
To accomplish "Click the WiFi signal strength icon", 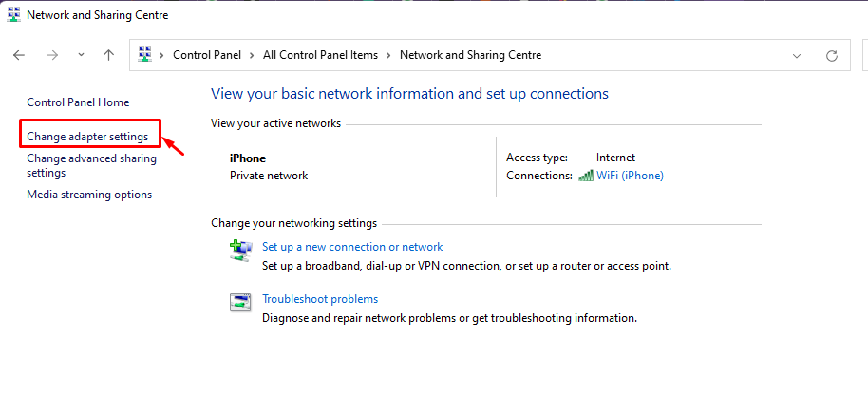I will pyautogui.click(x=586, y=176).
